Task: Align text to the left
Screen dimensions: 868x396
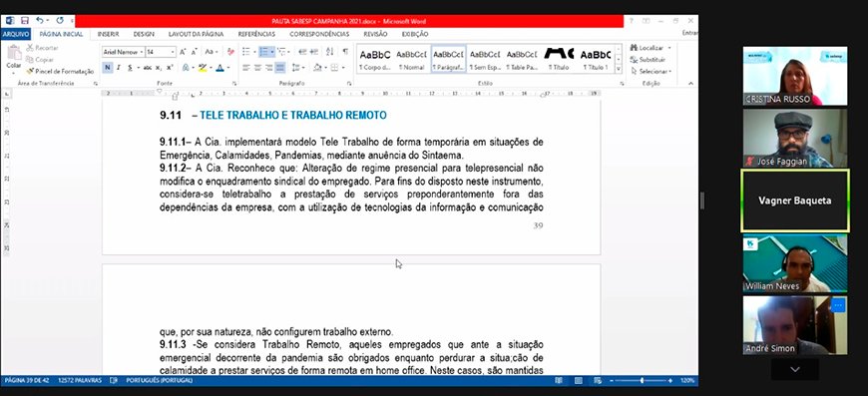Action: [246, 68]
